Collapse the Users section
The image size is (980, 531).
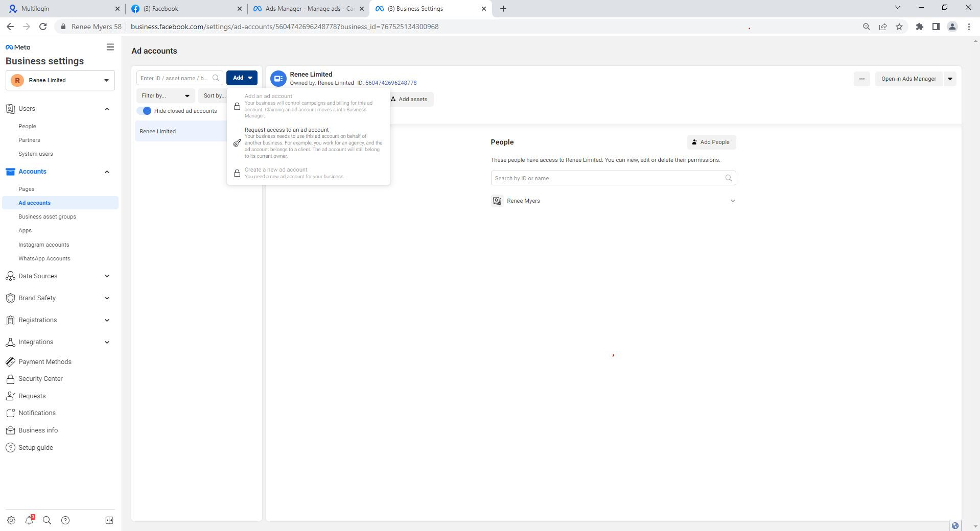point(107,109)
